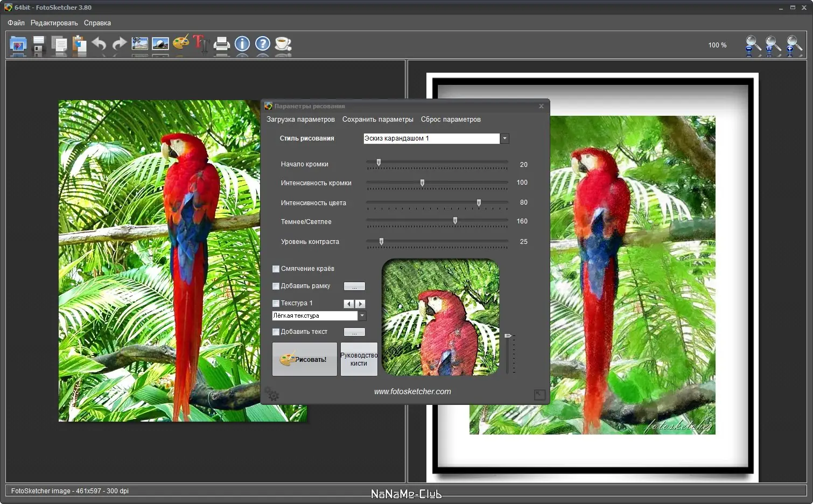This screenshot has width=813, height=504.
Task: Go to previous texture with left arrow
Action: click(x=349, y=304)
